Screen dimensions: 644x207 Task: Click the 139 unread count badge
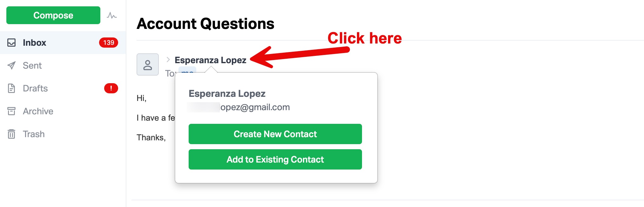click(x=108, y=43)
